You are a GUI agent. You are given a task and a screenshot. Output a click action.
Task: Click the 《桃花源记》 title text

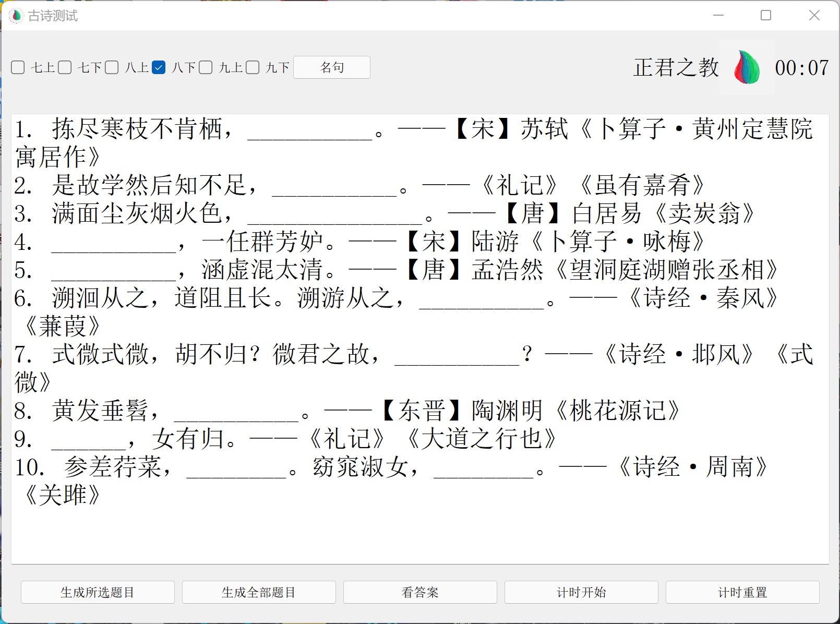point(618,411)
